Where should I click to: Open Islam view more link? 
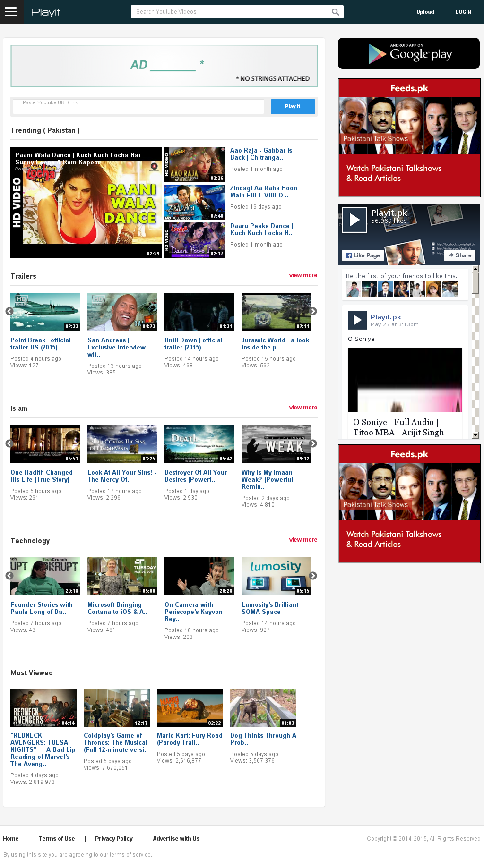tap(303, 408)
